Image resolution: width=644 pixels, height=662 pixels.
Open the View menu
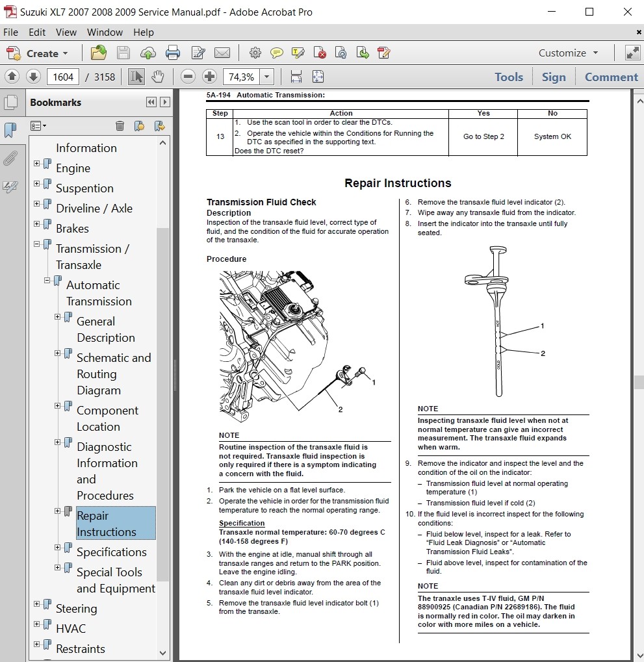point(66,32)
